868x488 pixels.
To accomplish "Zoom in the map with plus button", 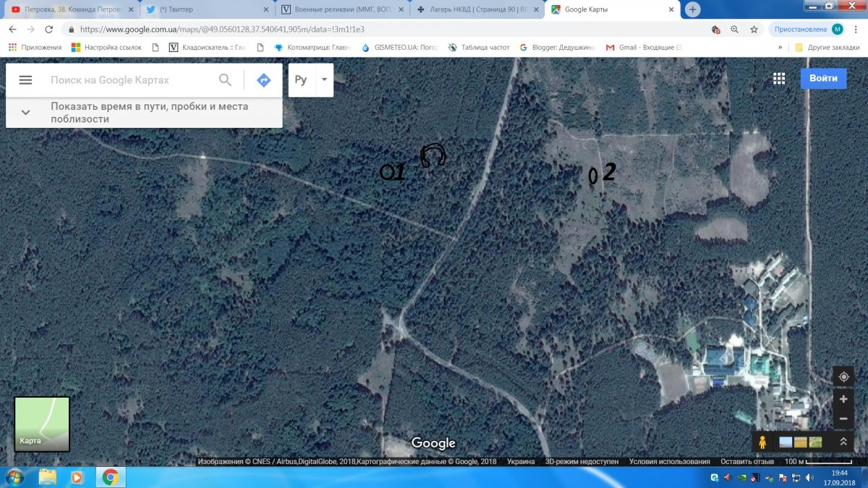I will (x=843, y=399).
